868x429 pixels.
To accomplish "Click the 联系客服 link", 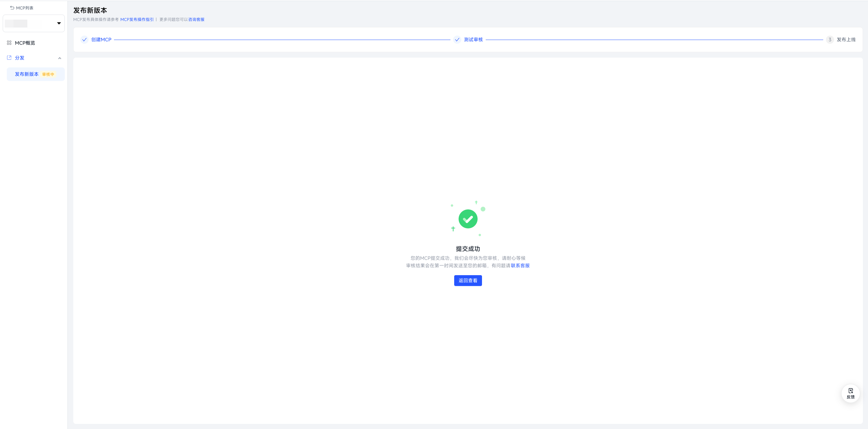I will (520, 266).
